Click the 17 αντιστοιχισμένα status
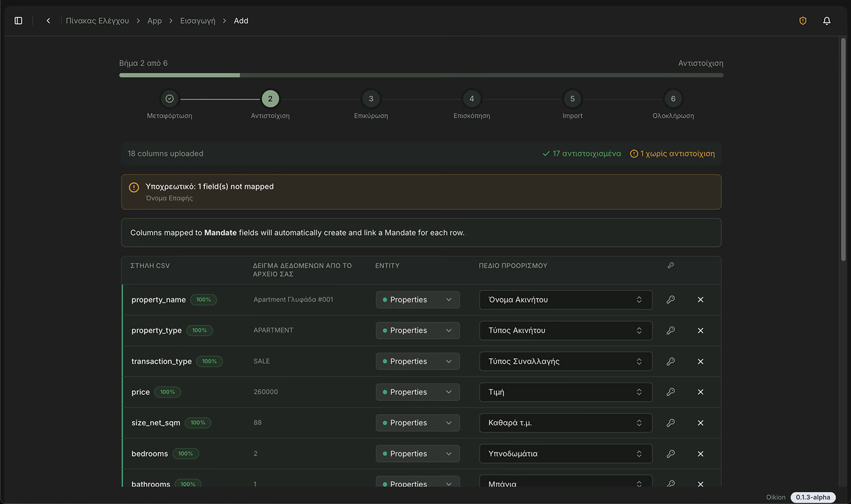851x504 pixels. (x=581, y=153)
